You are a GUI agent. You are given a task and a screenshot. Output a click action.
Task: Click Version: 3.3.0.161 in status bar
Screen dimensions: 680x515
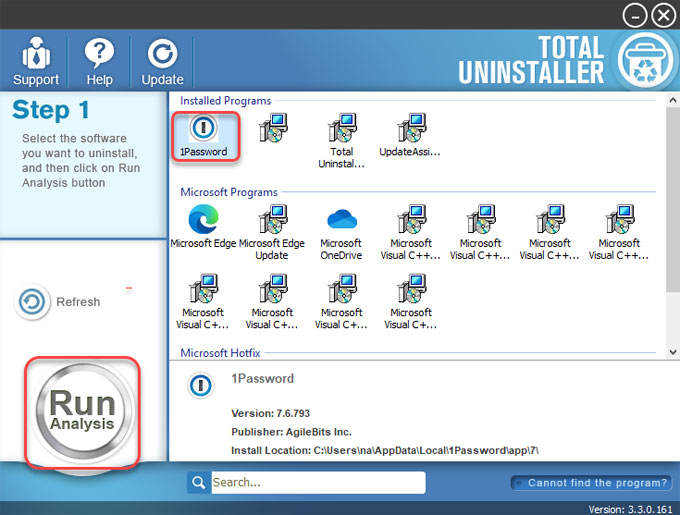point(630,509)
